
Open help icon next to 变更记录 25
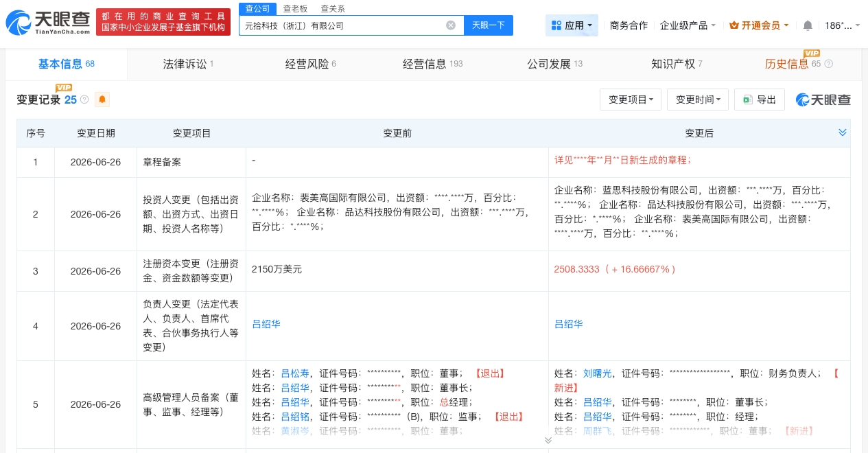pyautogui.click(x=84, y=100)
